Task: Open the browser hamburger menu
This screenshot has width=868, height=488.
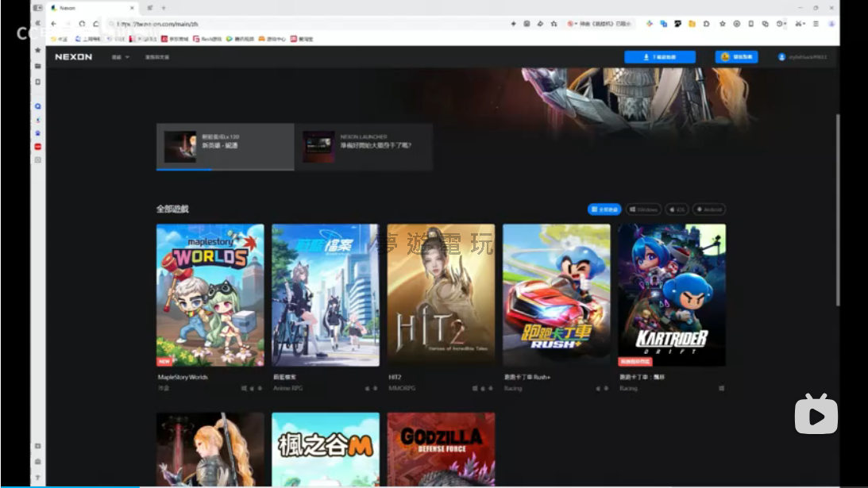Action: tap(816, 24)
